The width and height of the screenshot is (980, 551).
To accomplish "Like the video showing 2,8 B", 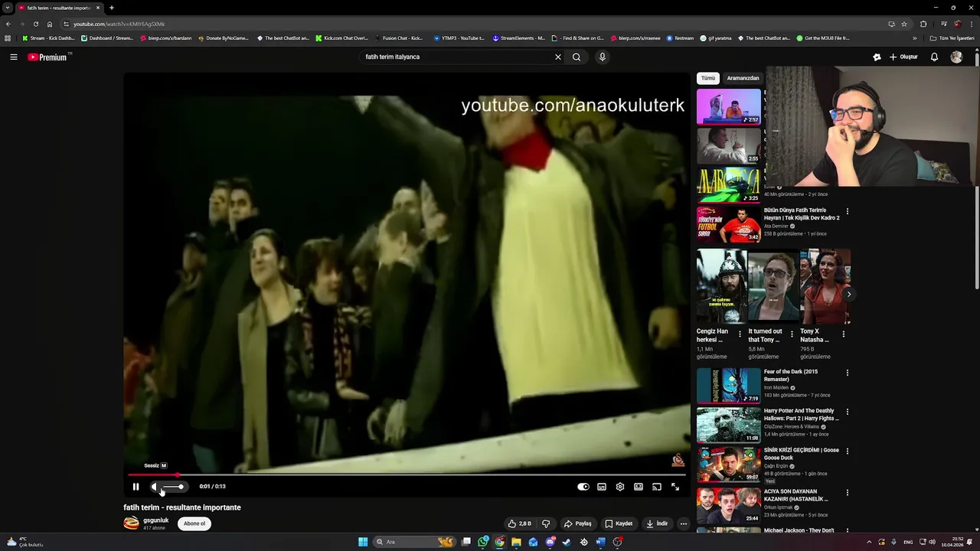I will 519,523.
